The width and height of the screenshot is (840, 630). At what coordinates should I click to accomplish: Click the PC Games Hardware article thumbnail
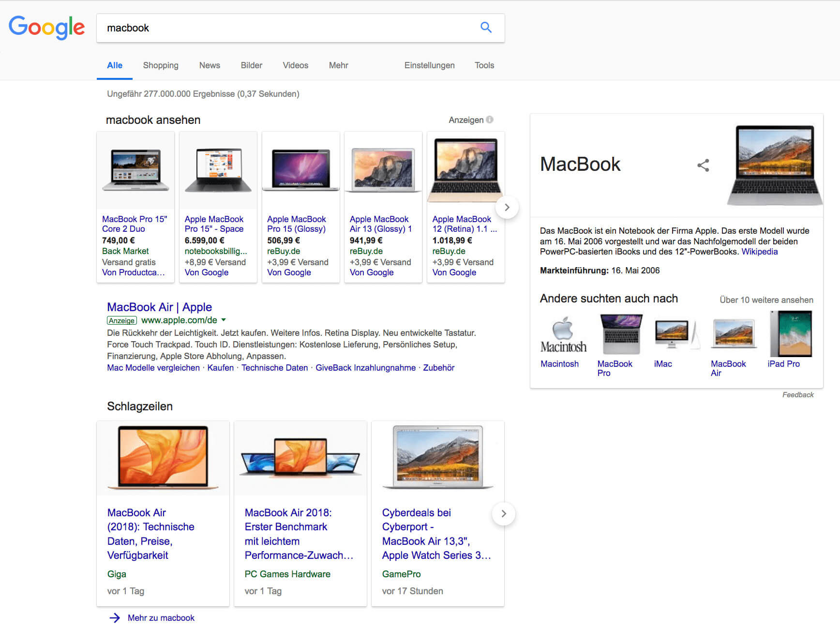point(300,458)
